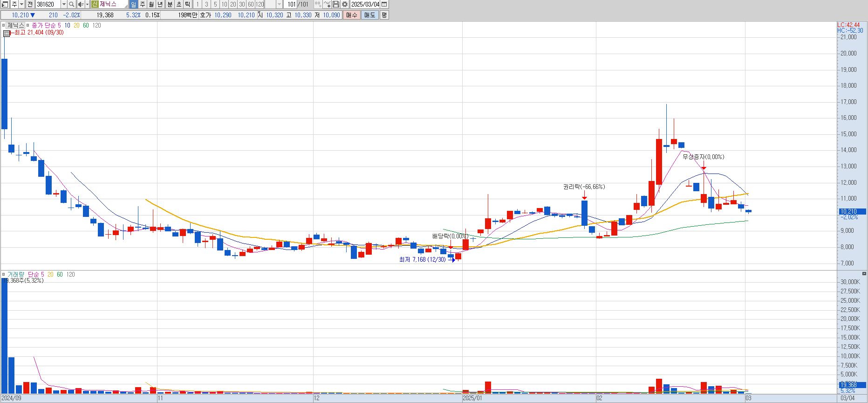This screenshot has width=868, height=403.
Task: Click the small square marker before 제닉스 label
Action: [x=4, y=26]
